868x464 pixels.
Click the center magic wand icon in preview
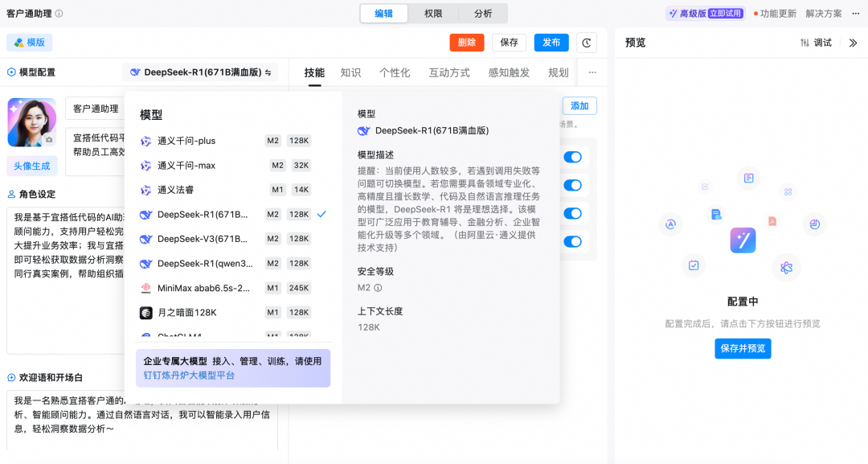743,240
